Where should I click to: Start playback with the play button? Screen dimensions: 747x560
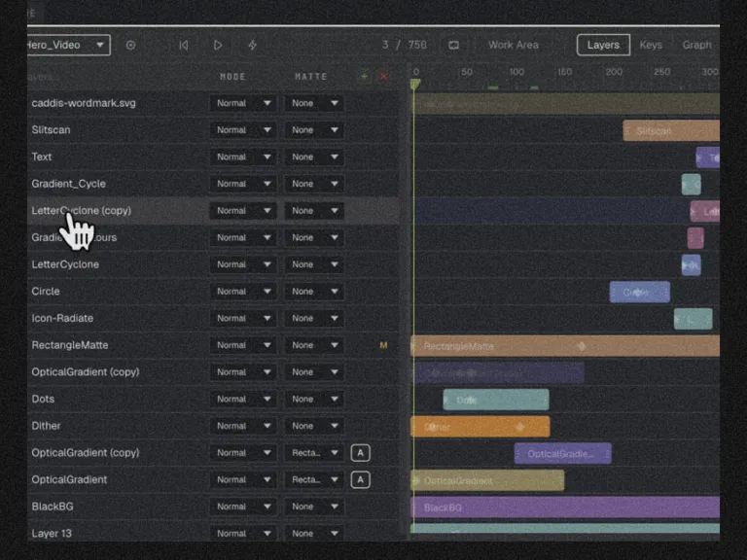[x=218, y=45]
